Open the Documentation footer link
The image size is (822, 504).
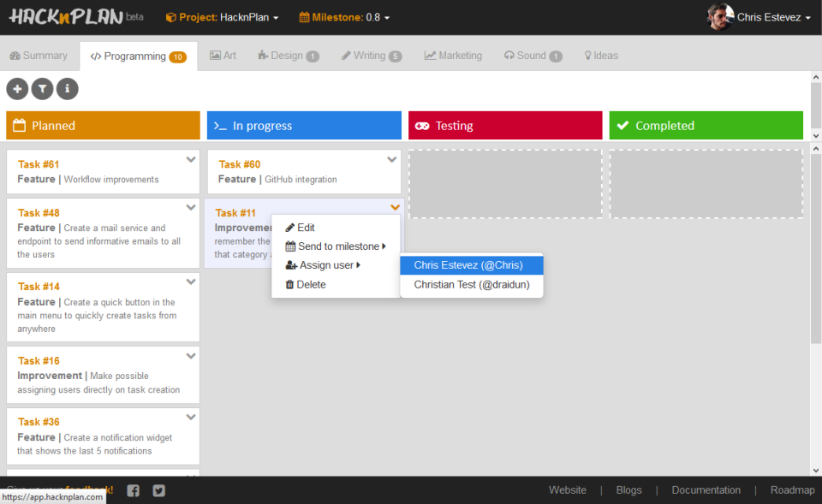[706, 489]
